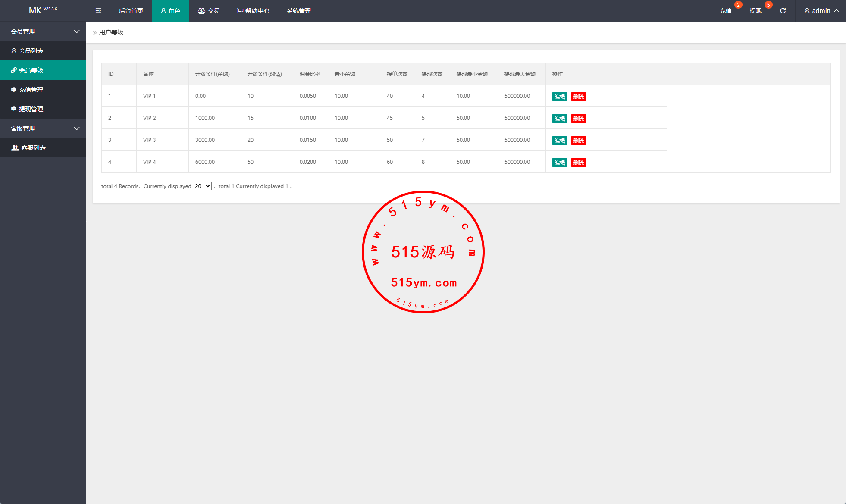Open the records-per-page dropdown showing 20
The width and height of the screenshot is (846, 504).
202,186
